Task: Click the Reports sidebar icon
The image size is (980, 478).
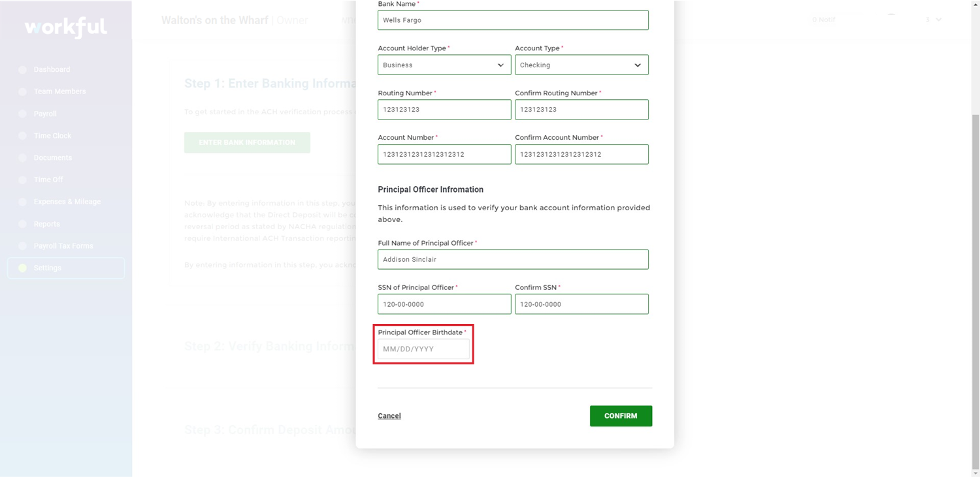Action: [22, 224]
